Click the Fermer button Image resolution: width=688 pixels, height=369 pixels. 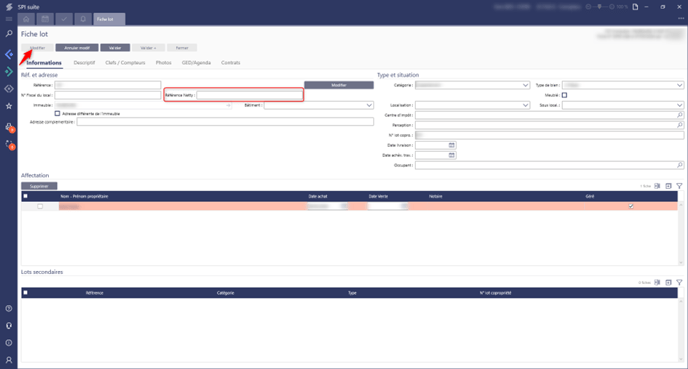[x=182, y=48]
